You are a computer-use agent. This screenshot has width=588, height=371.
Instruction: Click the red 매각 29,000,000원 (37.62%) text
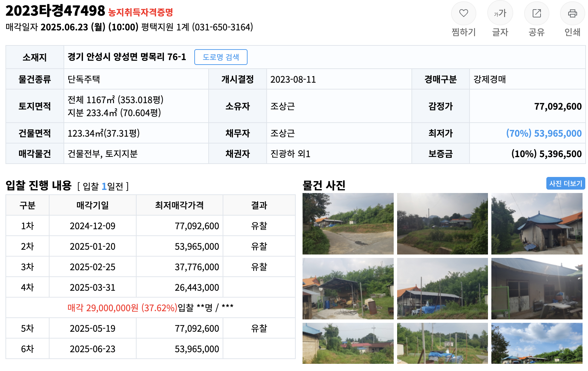tap(122, 308)
